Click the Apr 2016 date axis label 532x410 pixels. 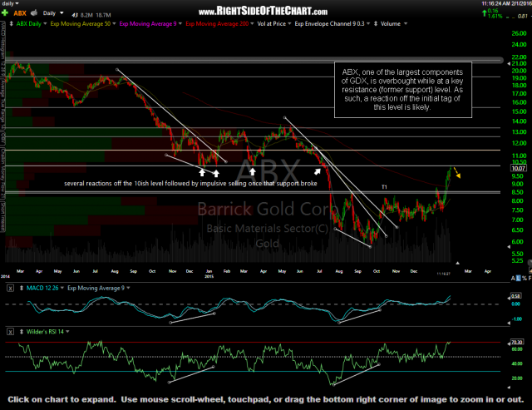click(x=488, y=271)
